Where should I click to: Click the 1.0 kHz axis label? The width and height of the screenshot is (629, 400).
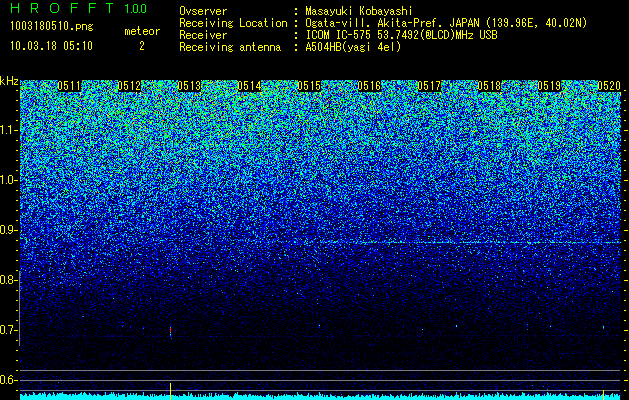(x=9, y=181)
